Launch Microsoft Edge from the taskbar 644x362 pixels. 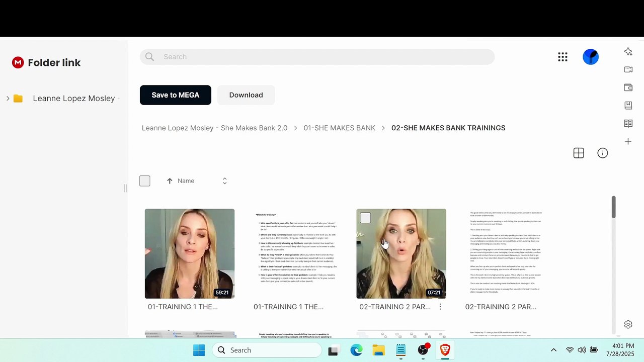pos(356,350)
